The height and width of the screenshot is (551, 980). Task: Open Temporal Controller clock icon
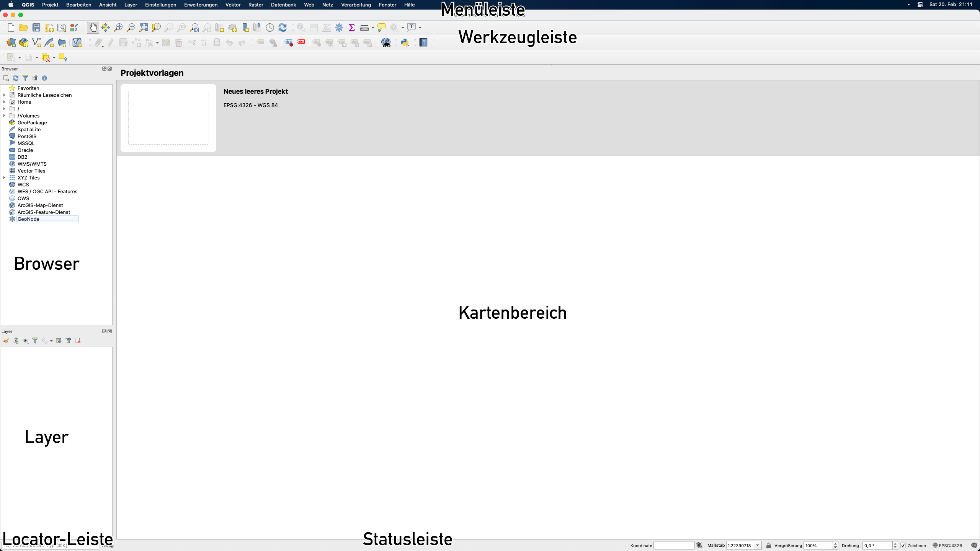tap(270, 28)
